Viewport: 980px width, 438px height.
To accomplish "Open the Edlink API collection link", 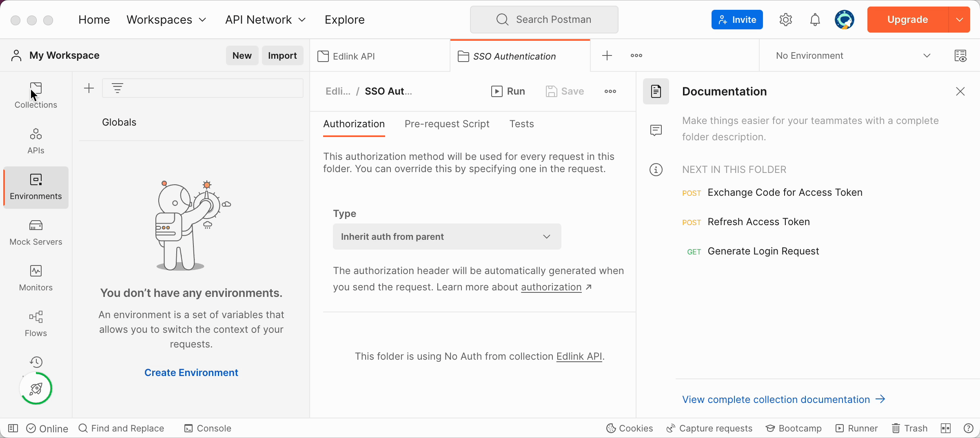I will 579,356.
